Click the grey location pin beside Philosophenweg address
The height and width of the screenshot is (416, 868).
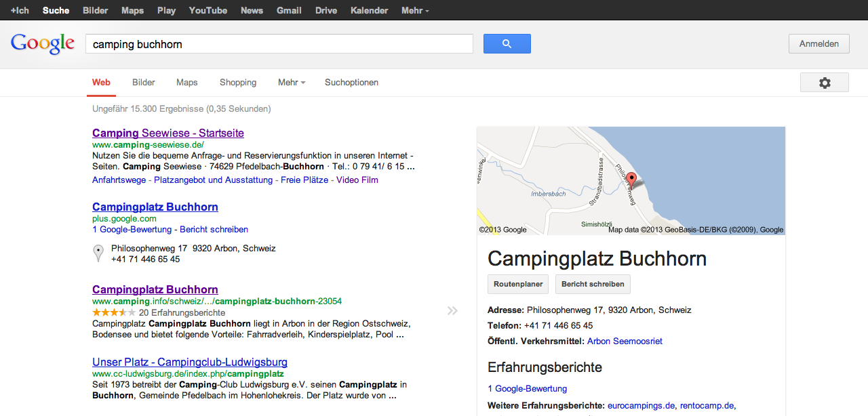tap(98, 253)
